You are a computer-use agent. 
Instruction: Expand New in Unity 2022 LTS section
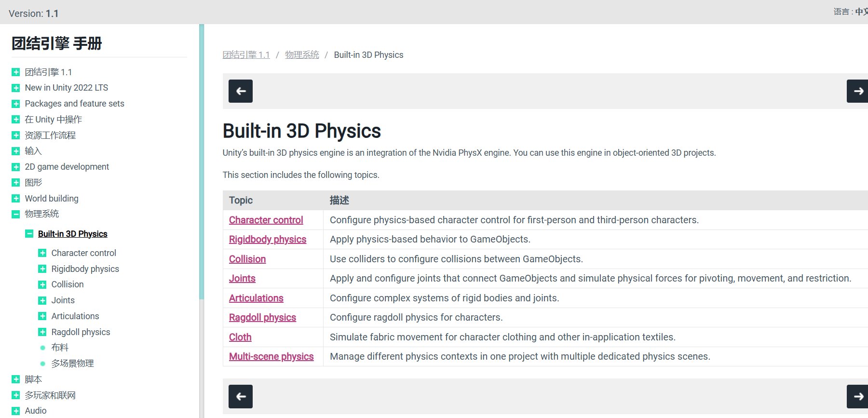[x=16, y=88]
